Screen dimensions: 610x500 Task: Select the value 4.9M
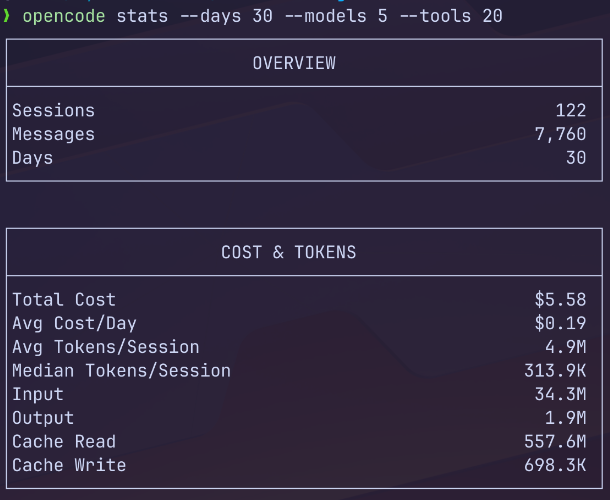coord(566,347)
